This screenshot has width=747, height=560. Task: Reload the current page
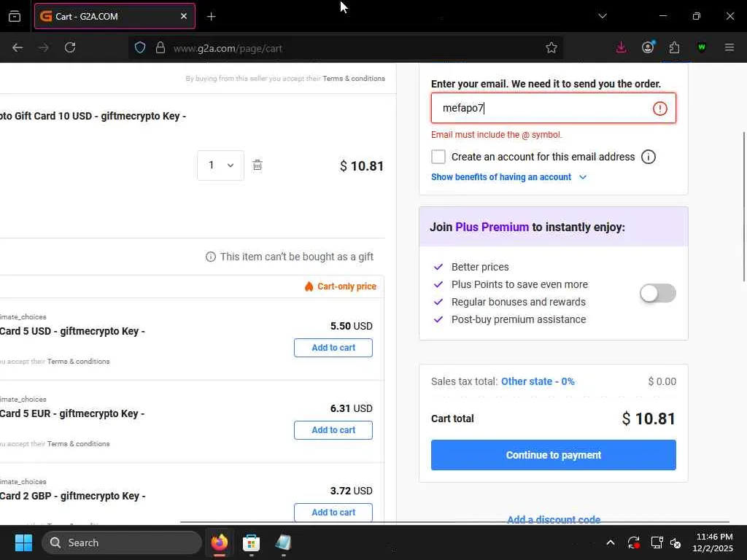point(70,47)
